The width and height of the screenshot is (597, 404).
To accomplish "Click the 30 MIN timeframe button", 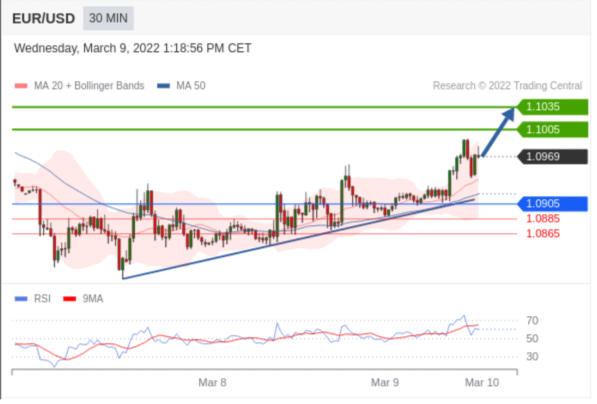I will coord(109,18).
